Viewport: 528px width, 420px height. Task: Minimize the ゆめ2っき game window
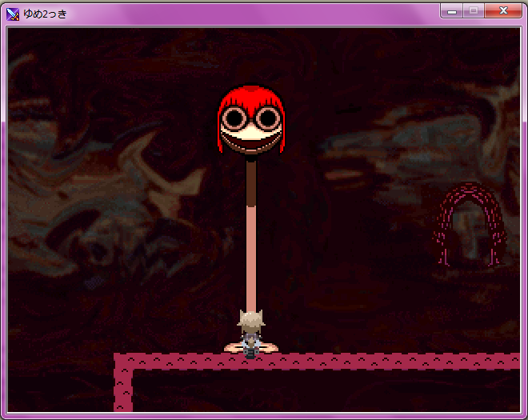[x=452, y=11]
